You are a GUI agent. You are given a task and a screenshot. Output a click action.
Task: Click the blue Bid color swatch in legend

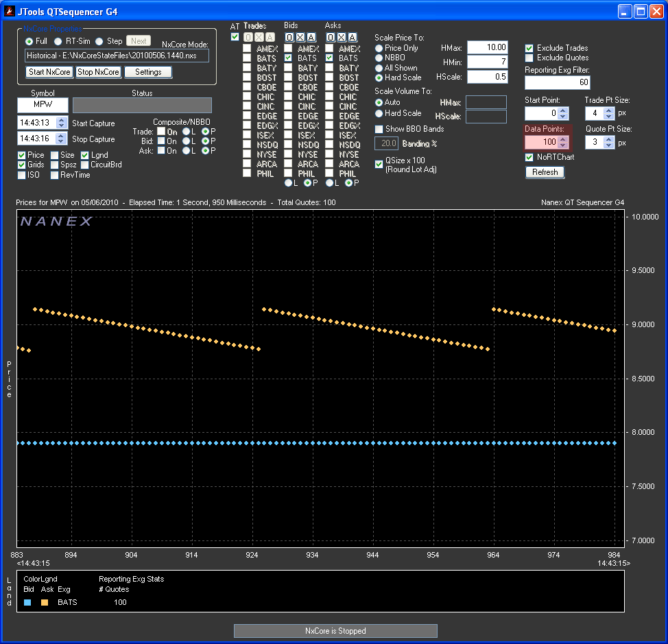point(27,603)
